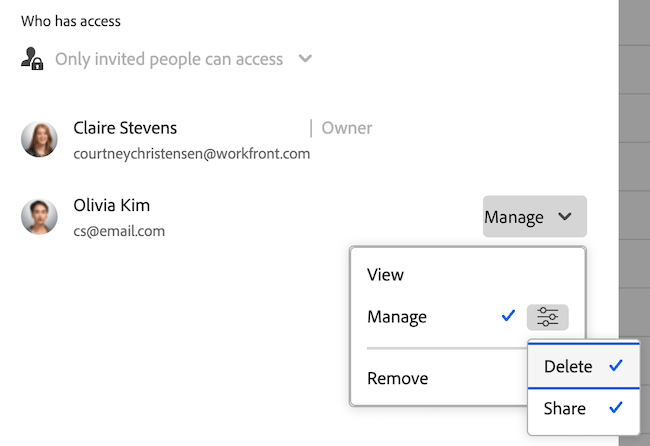Choose Remove from the permission menu
This screenshot has width=650, height=446.
(398, 379)
